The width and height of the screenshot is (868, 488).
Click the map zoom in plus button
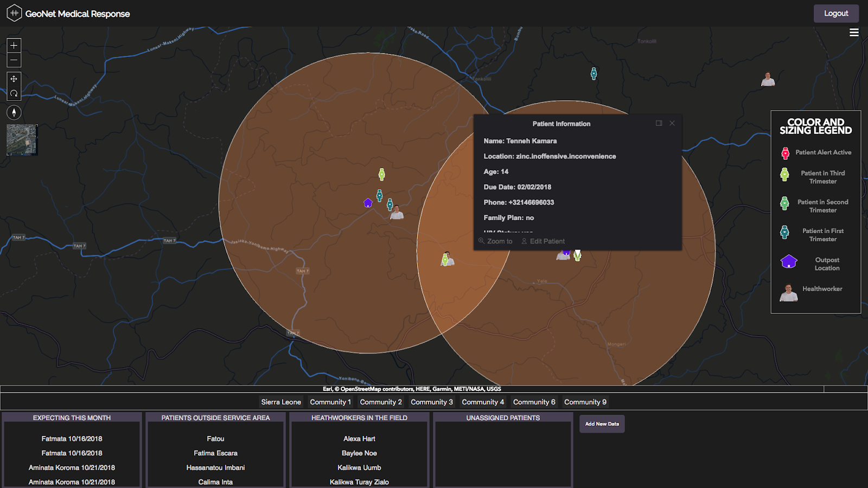[14, 46]
